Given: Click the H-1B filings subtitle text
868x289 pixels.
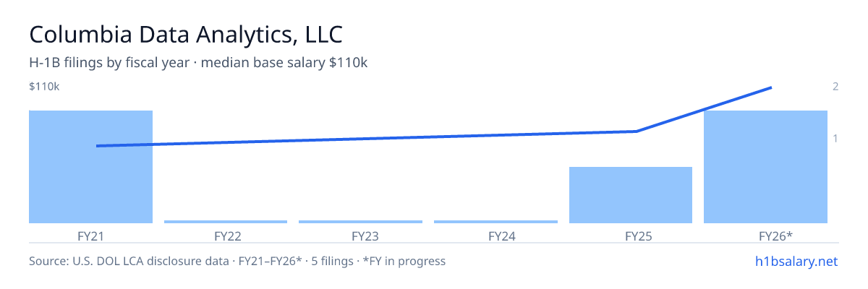Looking at the screenshot, I should (x=199, y=63).
